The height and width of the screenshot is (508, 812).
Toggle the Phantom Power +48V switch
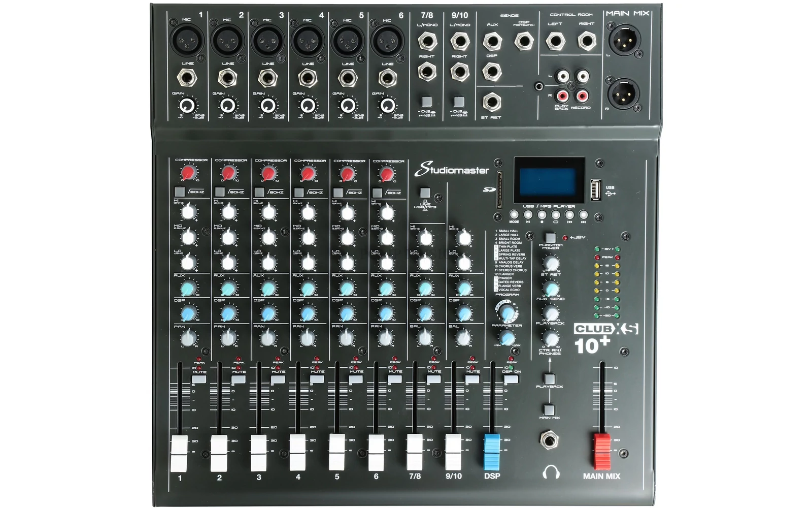click(x=550, y=237)
